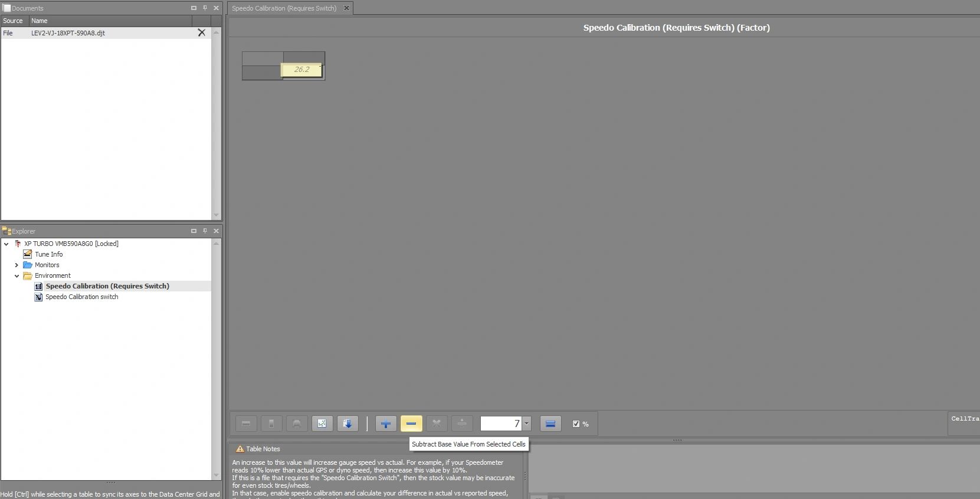
Task: Open the base value dropdown arrow
Action: tap(527, 424)
